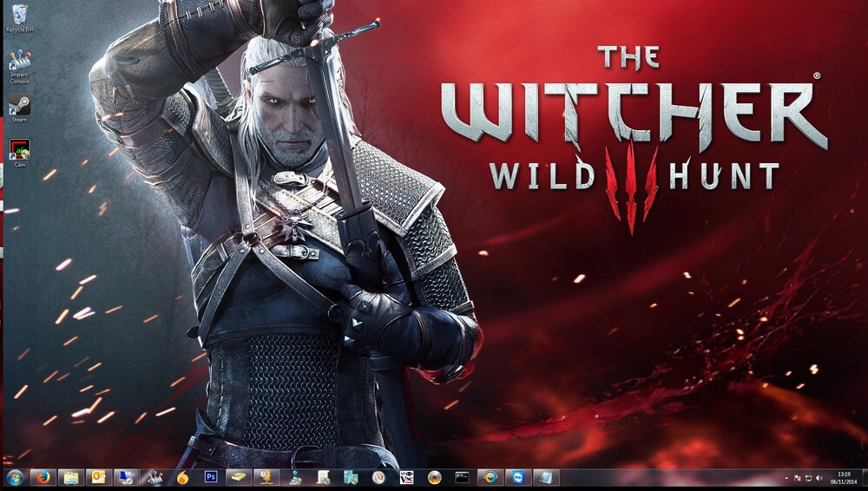Open the clock showing 13:19
Image resolution: width=868 pixels, height=491 pixels.
pos(844,478)
